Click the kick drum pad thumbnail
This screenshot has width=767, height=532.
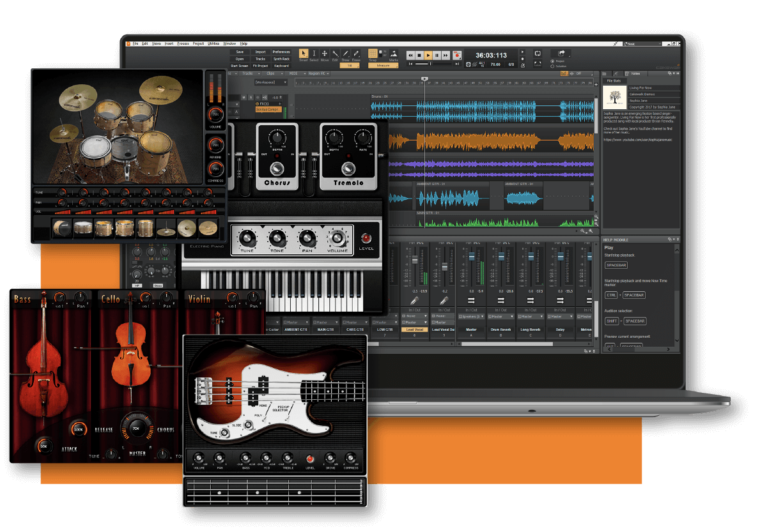click(x=62, y=227)
